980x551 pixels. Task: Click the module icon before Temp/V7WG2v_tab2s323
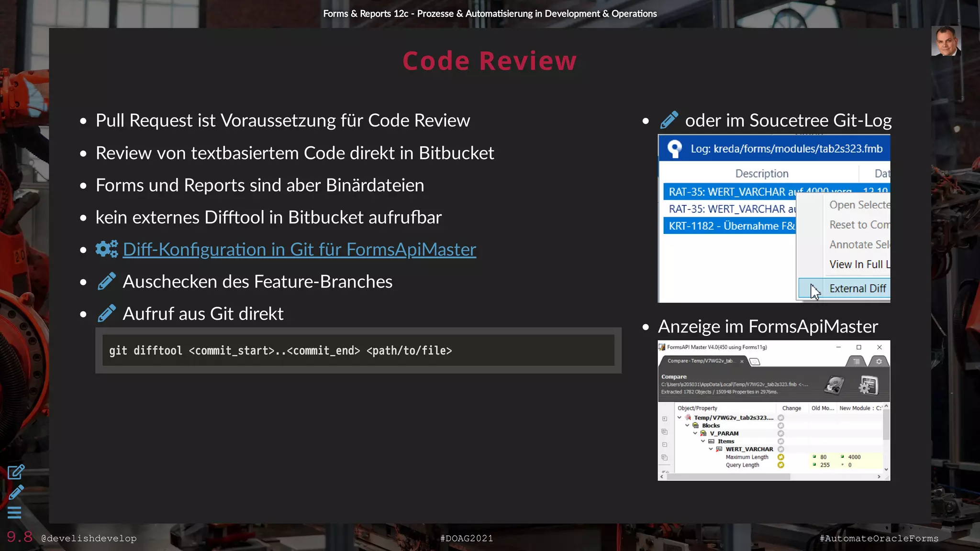(x=688, y=418)
